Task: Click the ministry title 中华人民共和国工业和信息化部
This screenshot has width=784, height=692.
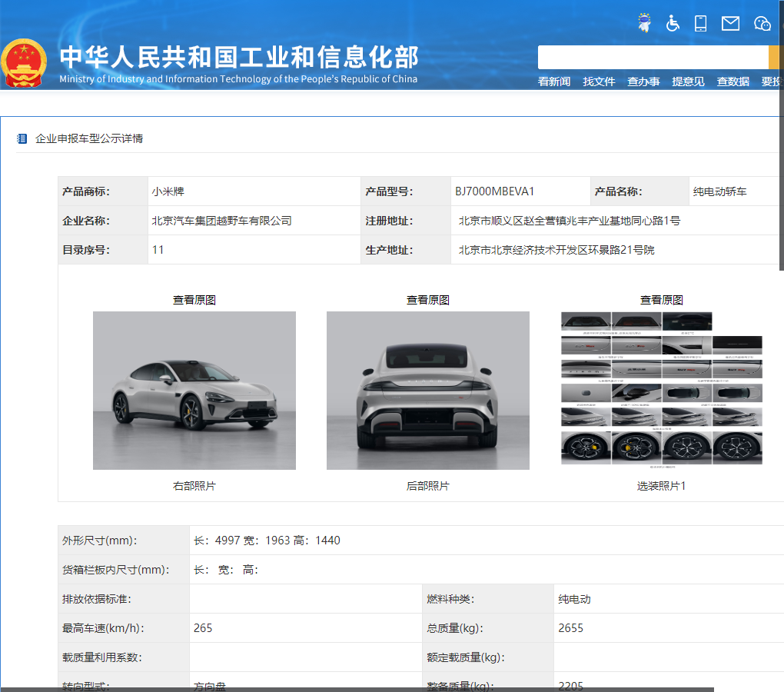Action: tap(239, 57)
